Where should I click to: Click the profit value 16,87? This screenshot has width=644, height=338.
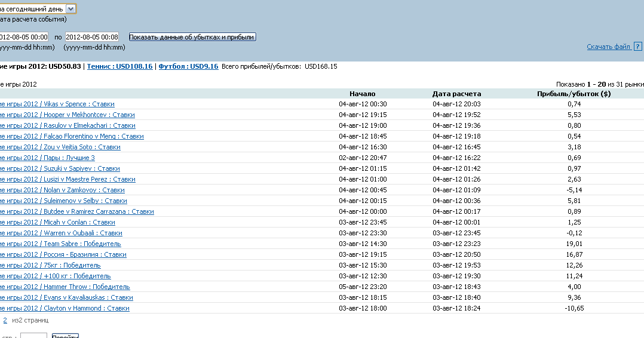(574, 254)
